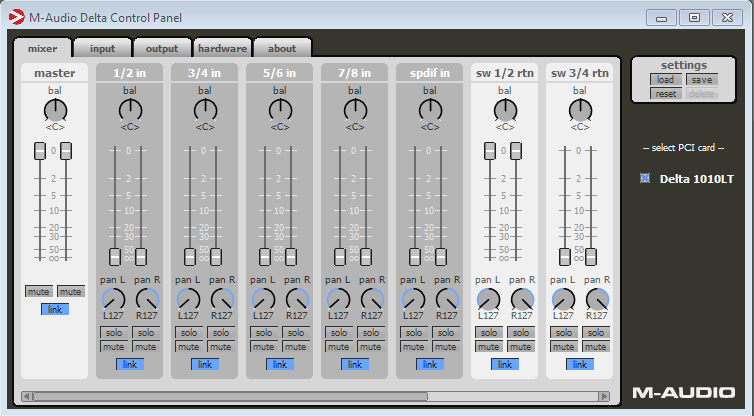Click the spdif in balance knob
Viewport: 754px width, 416px height.
point(430,111)
